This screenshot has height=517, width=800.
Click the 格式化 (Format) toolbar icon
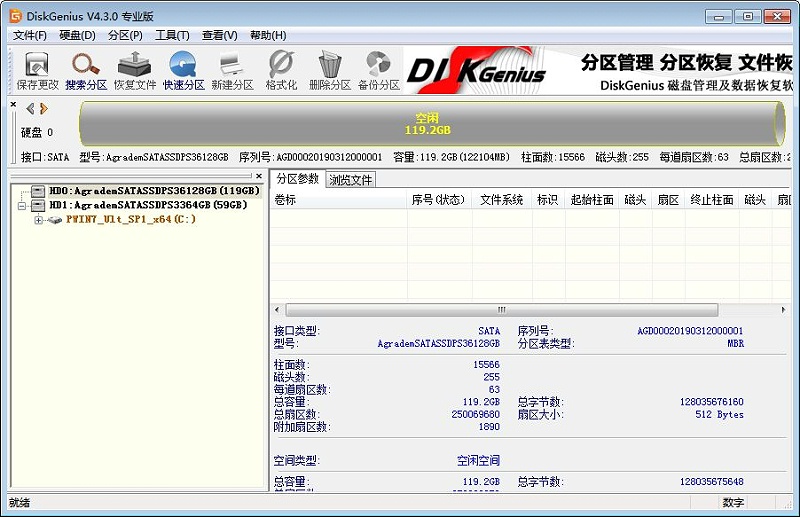281,70
